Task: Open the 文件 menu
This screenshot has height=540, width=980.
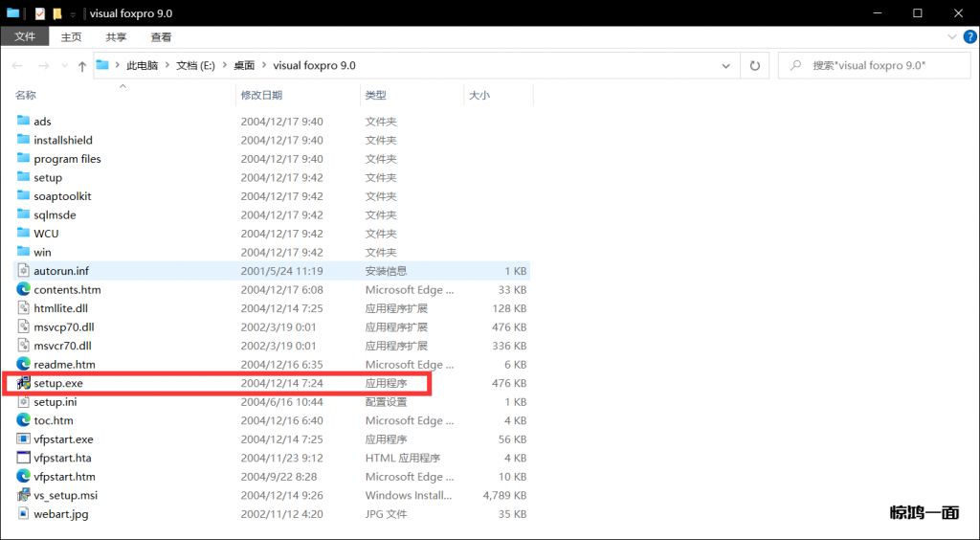Action: click(x=25, y=37)
